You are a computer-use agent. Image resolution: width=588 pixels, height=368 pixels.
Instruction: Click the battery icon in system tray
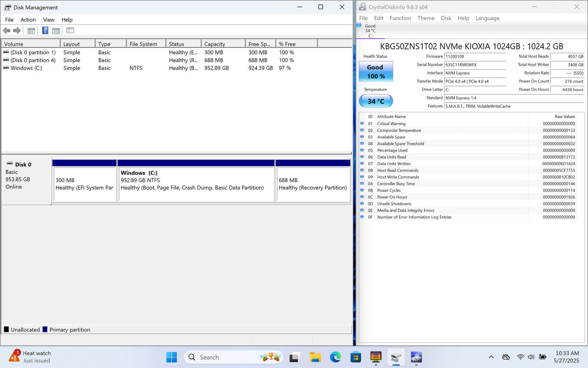click(x=542, y=357)
